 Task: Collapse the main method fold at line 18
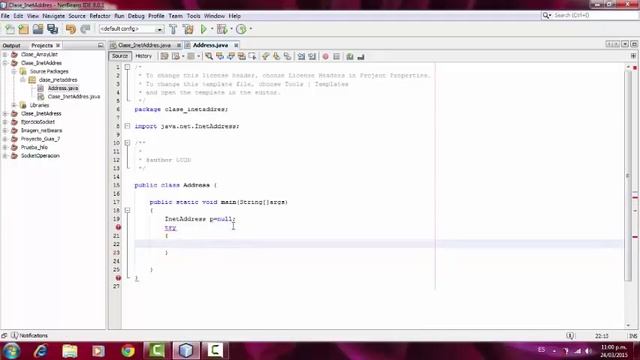coord(127,210)
